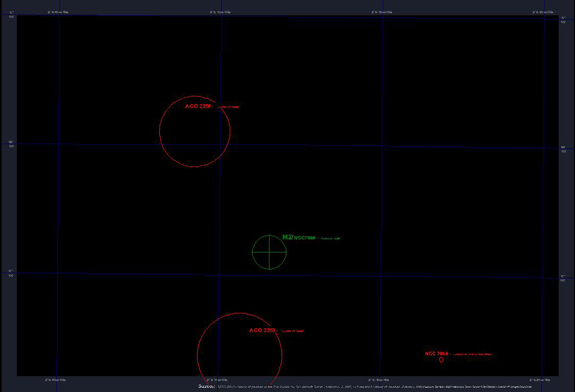Click the small red description beside ACO 2356
The image size is (575, 392).
pyautogui.click(x=228, y=107)
